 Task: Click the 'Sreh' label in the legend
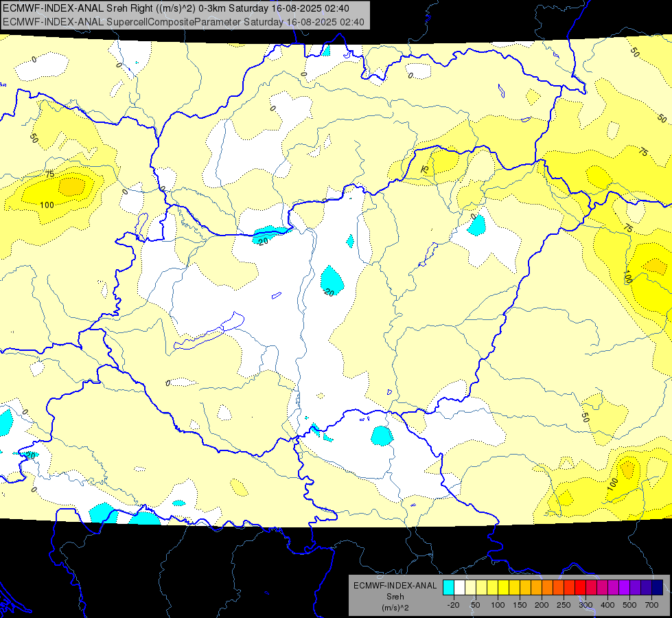[x=395, y=597]
